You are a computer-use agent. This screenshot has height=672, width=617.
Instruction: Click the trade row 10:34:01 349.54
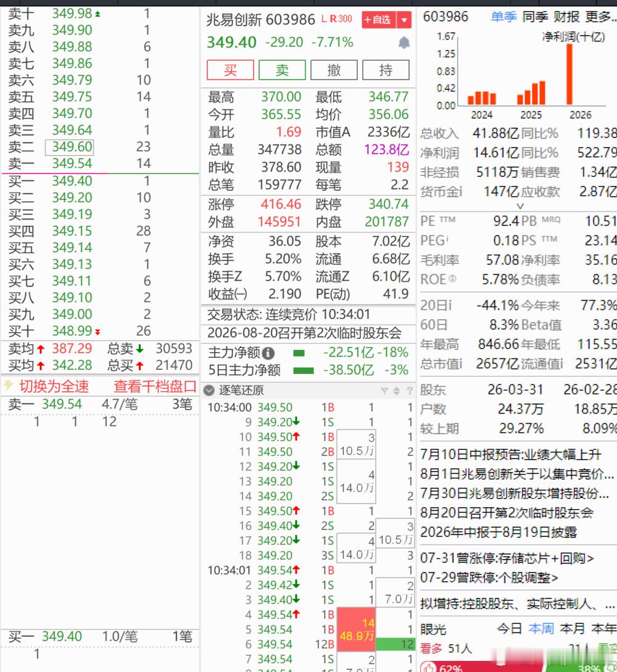coord(310,570)
